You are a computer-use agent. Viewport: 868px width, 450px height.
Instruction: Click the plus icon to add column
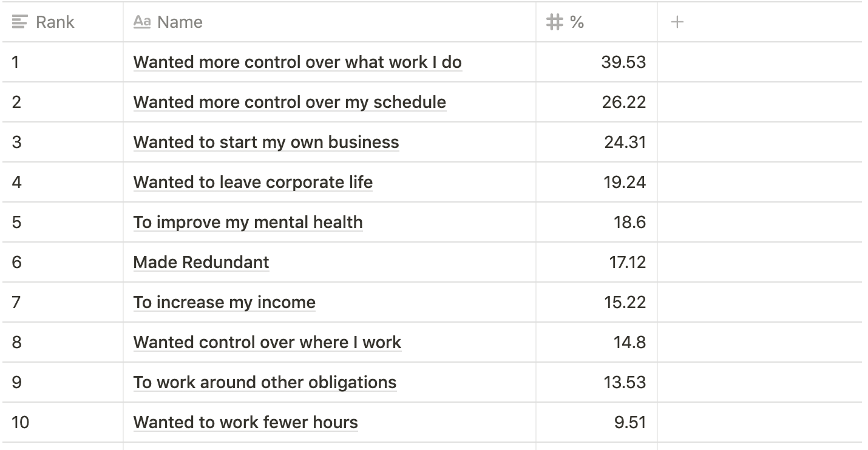coord(677,22)
